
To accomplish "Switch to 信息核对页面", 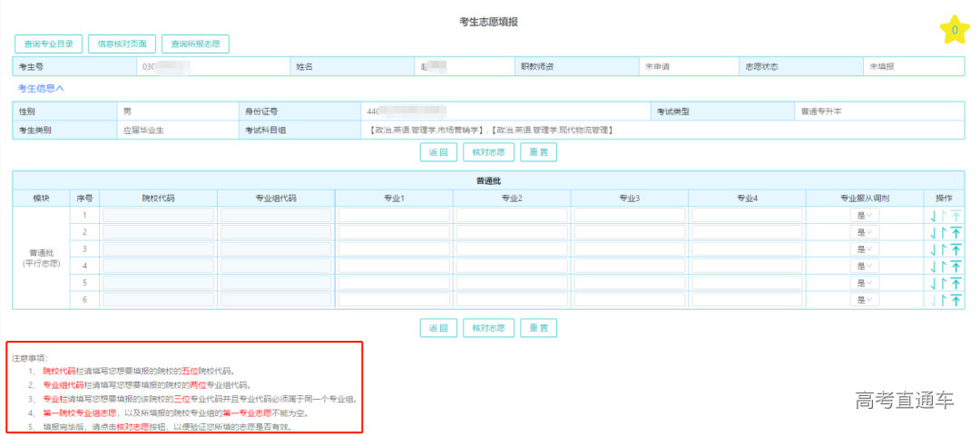I will click(x=122, y=44).
